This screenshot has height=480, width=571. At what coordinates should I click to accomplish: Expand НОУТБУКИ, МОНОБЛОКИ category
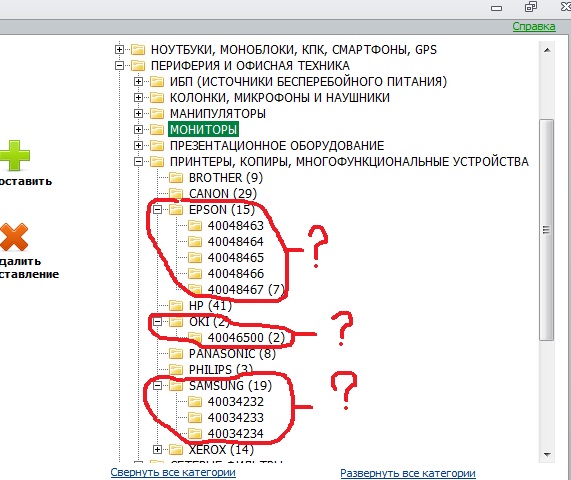click(119, 49)
